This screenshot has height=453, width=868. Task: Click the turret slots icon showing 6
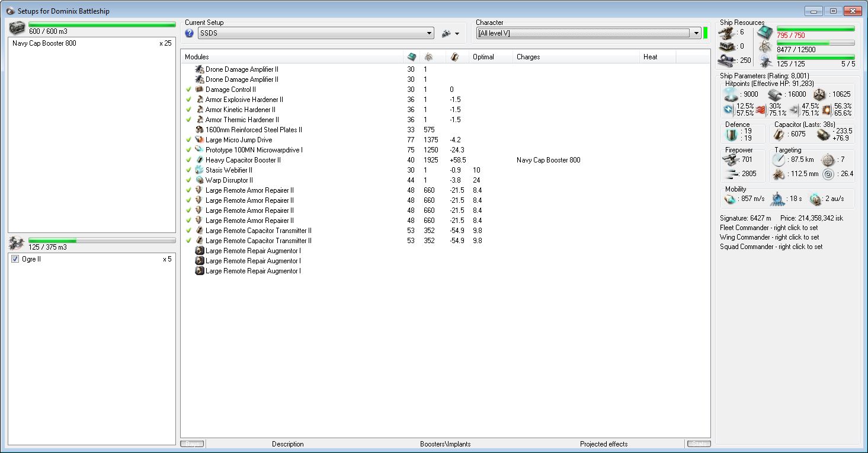pos(726,32)
